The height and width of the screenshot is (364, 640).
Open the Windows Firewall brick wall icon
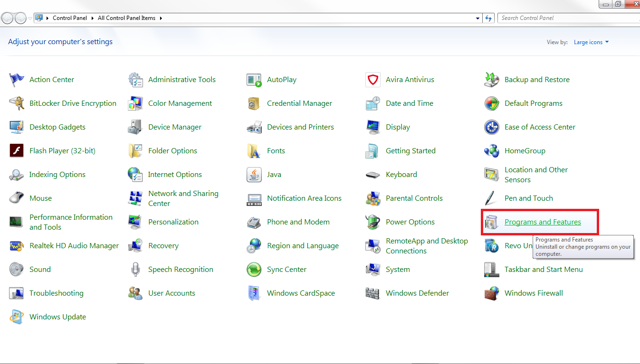click(x=492, y=293)
